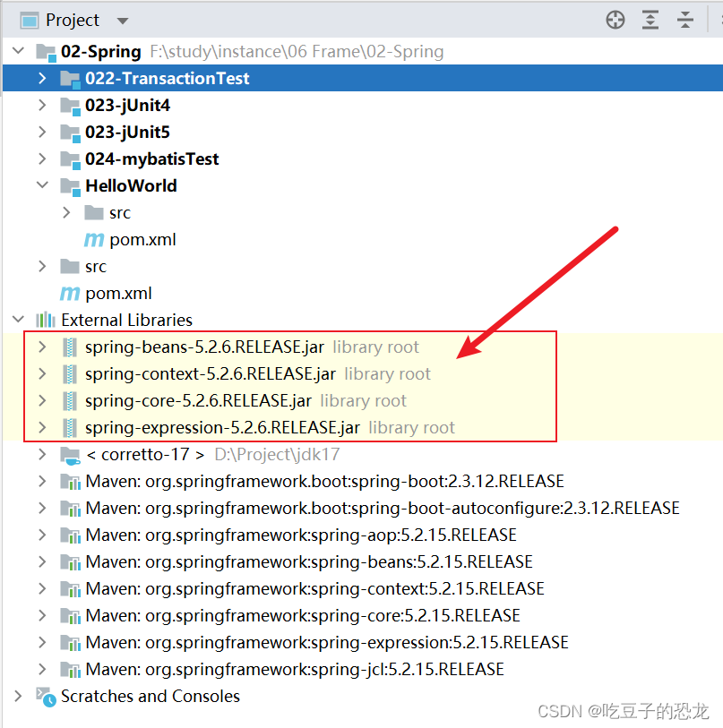Click the HelloWorld src folder icon
The image size is (723, 728).
click(x=94, y=212)
